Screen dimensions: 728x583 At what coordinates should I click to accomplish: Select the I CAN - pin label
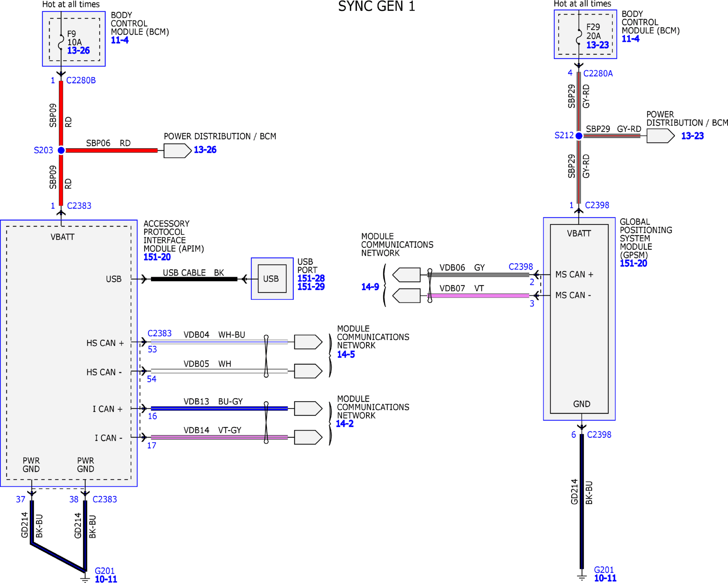point(108,438)
